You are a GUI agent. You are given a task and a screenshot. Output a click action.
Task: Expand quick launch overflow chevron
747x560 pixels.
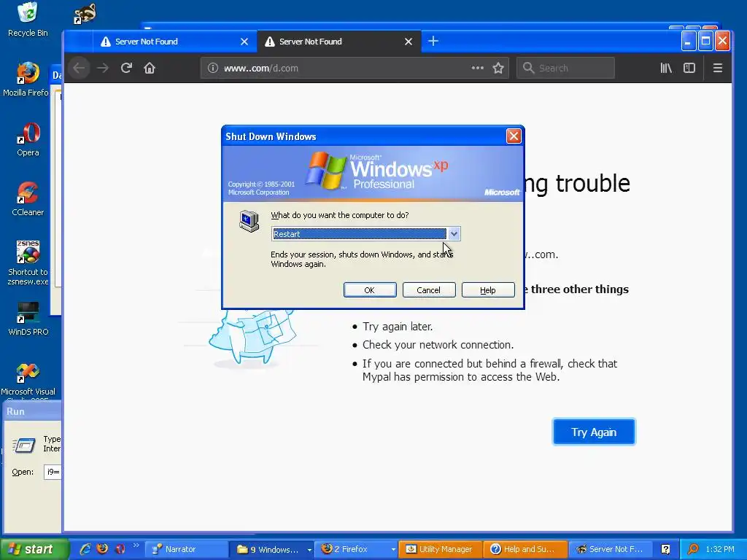pos(136,545)
